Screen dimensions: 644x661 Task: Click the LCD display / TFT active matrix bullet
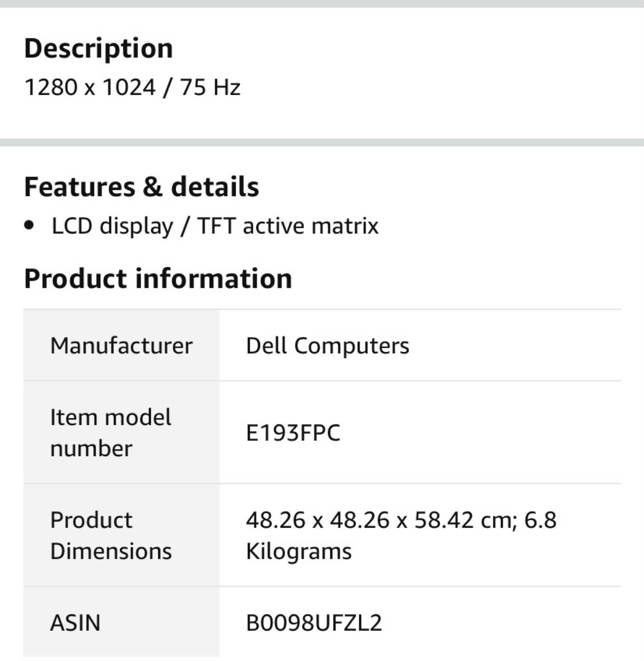pyautogui.click(x=215, y=226)
